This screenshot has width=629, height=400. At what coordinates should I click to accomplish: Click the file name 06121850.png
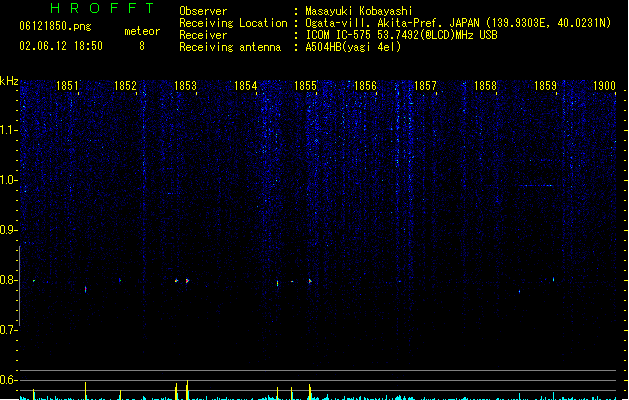(55, 26)
